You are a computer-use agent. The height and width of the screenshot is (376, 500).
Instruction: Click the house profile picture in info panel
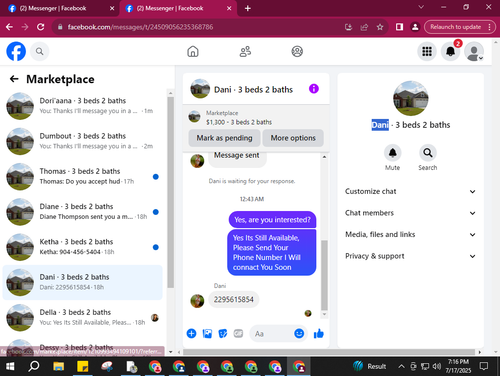[x=411, y=98]
